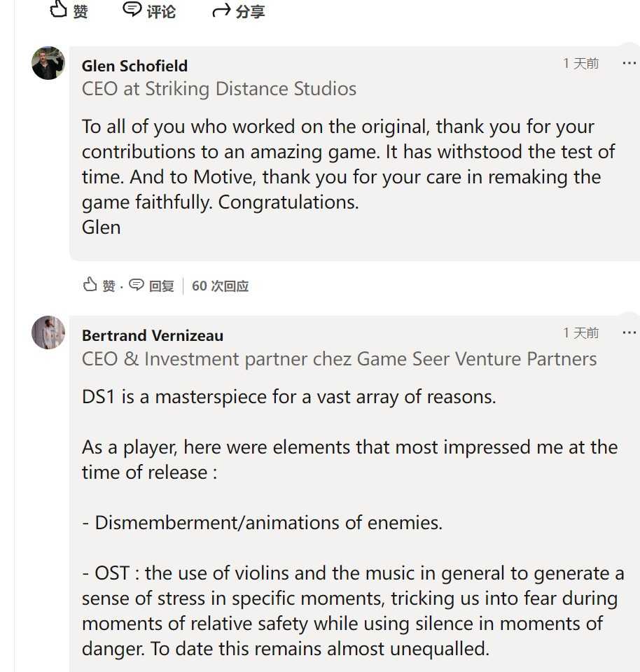Open the post's 评论 comment button
This screenshot has width=640, height=672.
pos(149,10)
